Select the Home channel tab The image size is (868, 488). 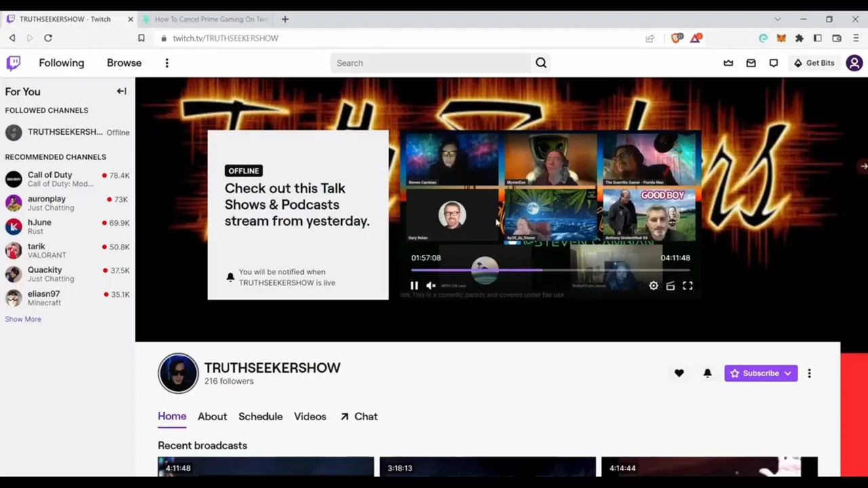click(x=172, y=416)
